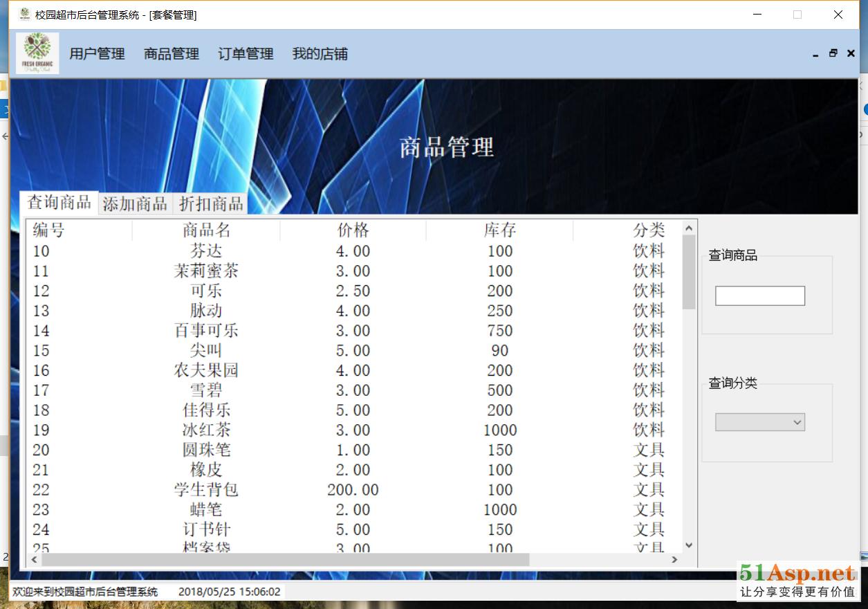The image size is (868, 609).
Task: Click the Fresh Organic logo icon
Action: click(x=37, y=53)
